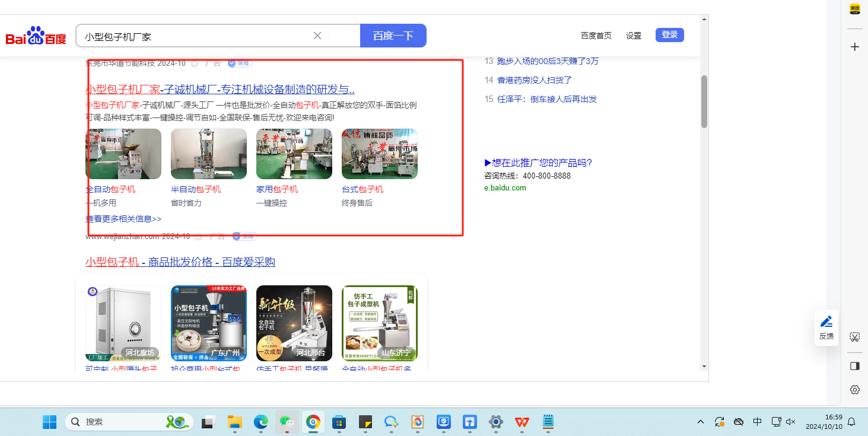868x436 pixels.
Task: Click the scrollbar down arrow
Action: click(704, 366)
